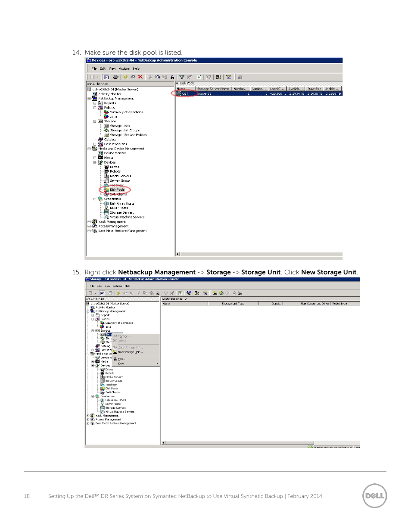Select Activity Monitor in Storage console tree
411x532 pixels.
pyautogui.click(x=105, y=308)
